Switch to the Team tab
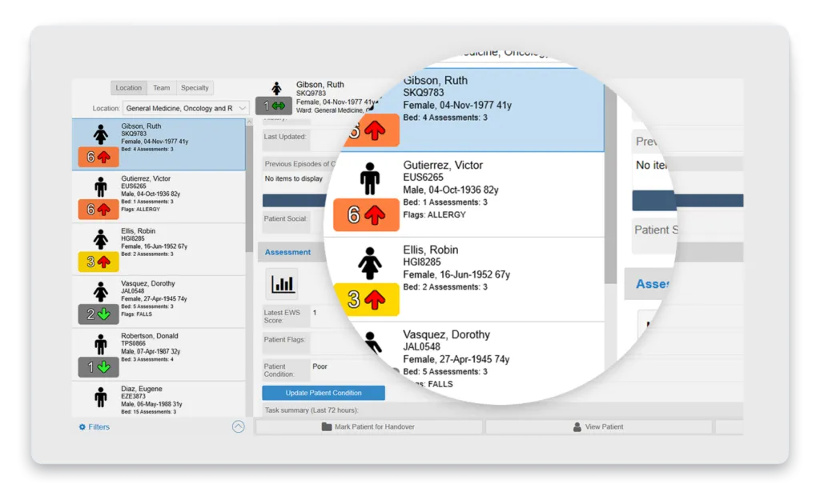 point(162,88)
